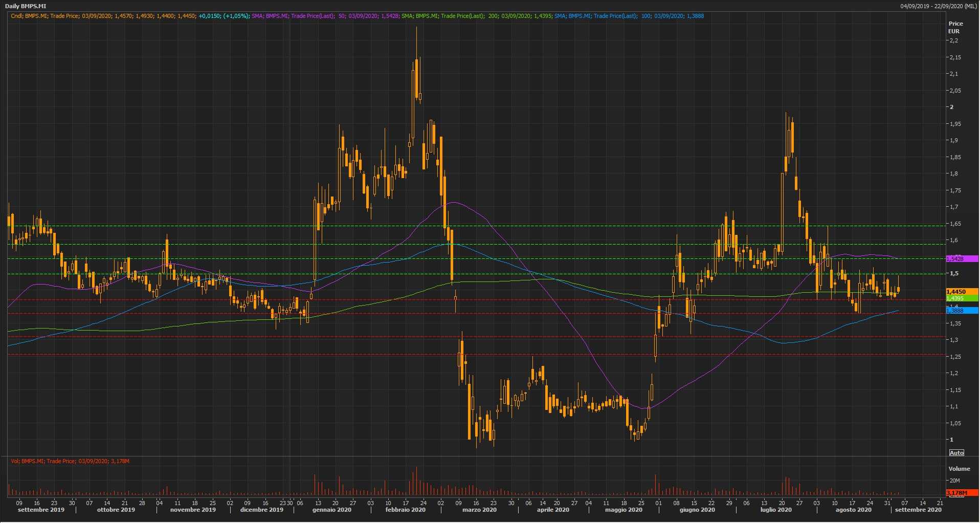980x523 pixels.
Task: Click the Price EUR axis header
Action: 955,27
